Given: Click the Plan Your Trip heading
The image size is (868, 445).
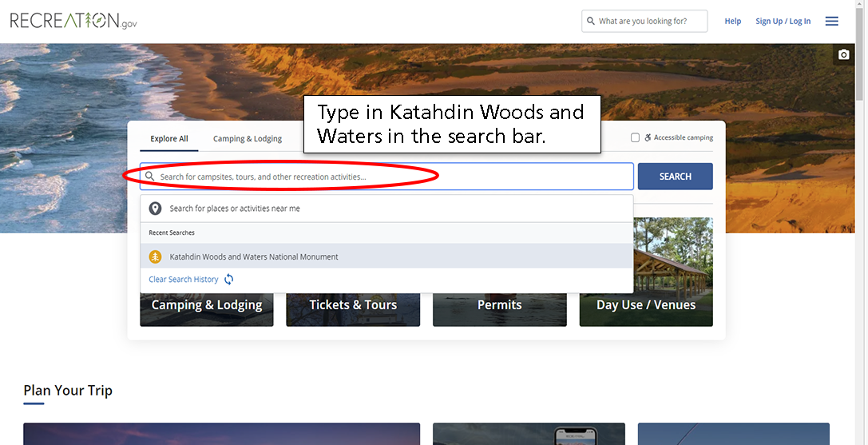Looking at the screenshot, I should (x=68, y=390).
